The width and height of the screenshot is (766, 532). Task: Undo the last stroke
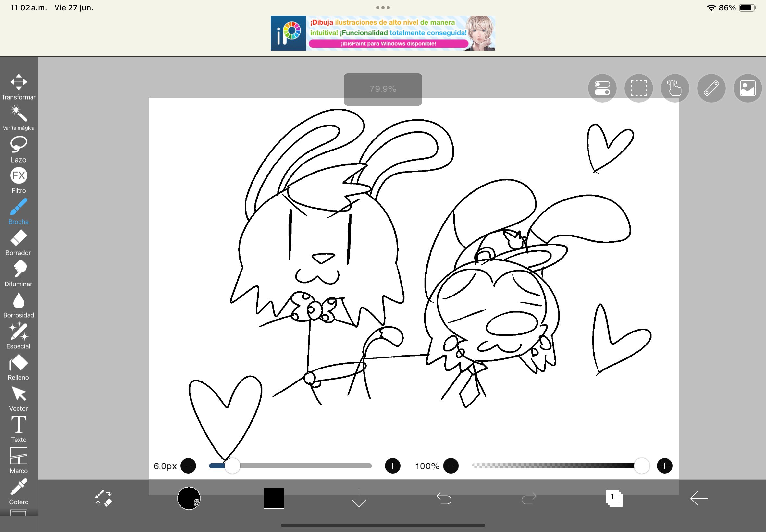click(444, 498)
